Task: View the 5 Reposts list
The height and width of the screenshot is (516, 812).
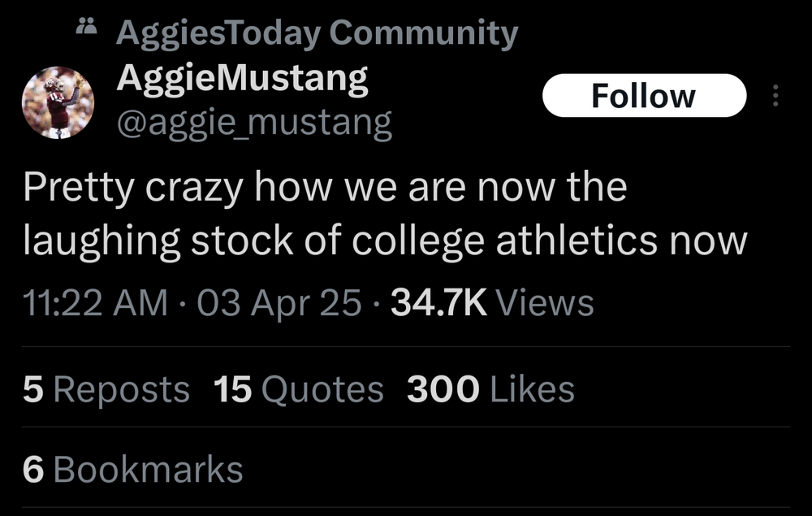Action: 106,389
